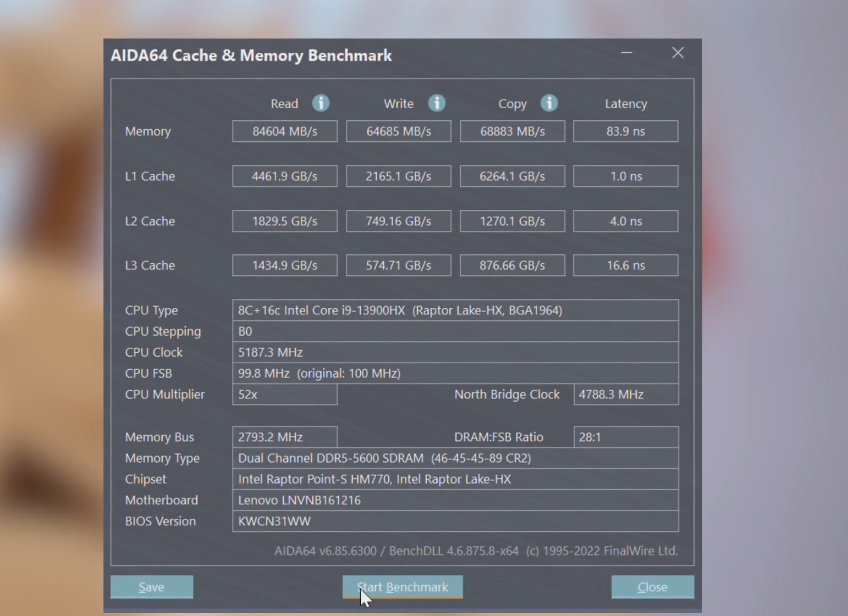Click L3 Cache write value 574.71 GB/s
The height and width of the screenshot is (616, 848).
(x=399, y=265)
